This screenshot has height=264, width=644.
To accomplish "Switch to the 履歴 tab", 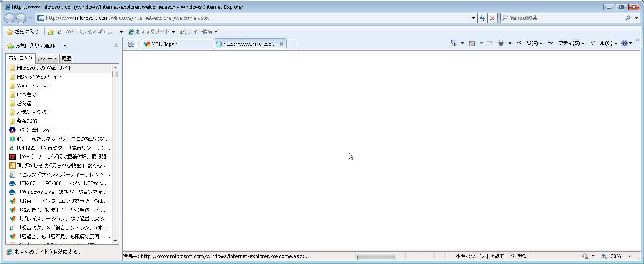I will tap(66, 59).
